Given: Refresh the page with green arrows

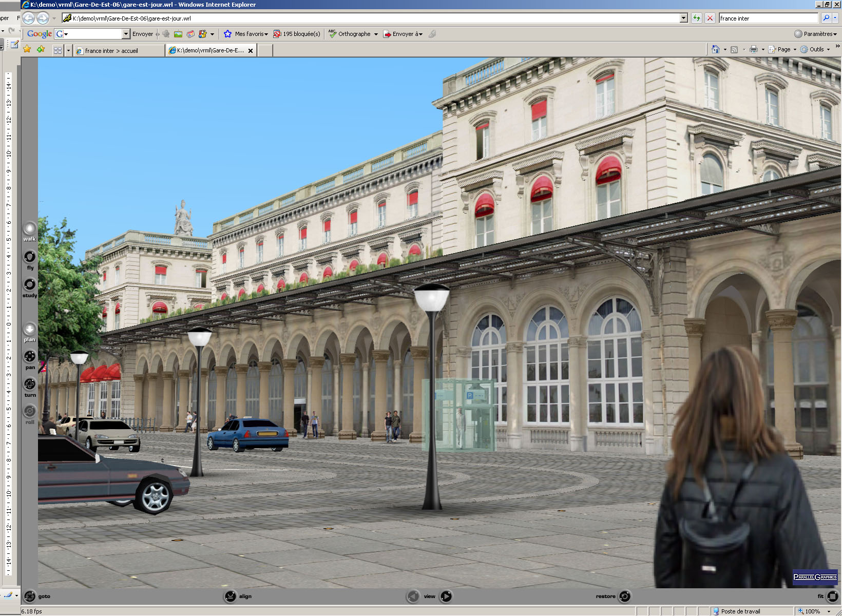Looking at the screenshot, I should [696, 18].
